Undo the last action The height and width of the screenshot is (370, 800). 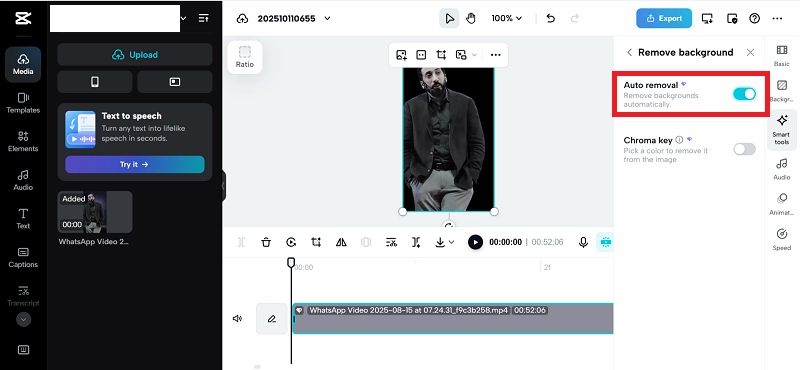tap(551, 18)
